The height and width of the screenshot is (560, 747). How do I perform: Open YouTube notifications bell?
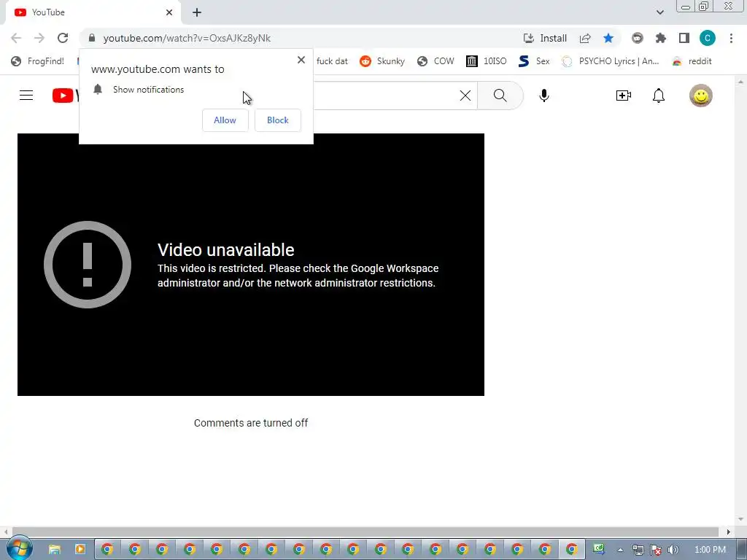point(659,96)
